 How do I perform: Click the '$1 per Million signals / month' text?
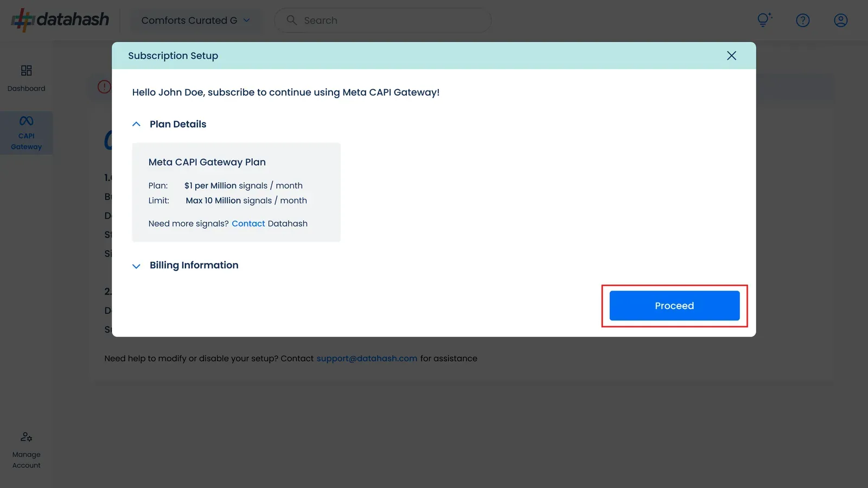[244, 185]
